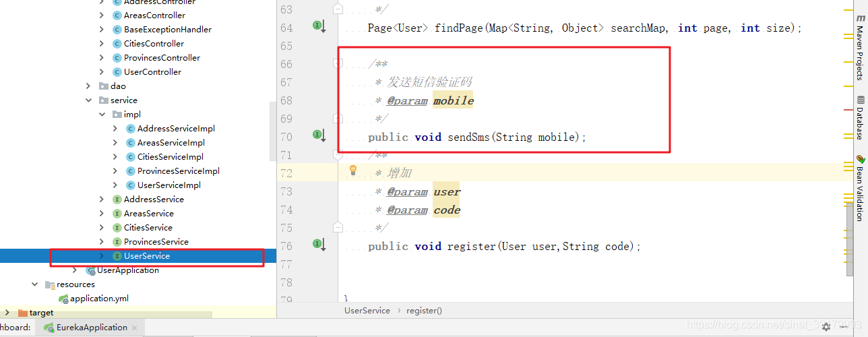Click the sendSms method name in code
868x337 pixels.
coord(470,137)
